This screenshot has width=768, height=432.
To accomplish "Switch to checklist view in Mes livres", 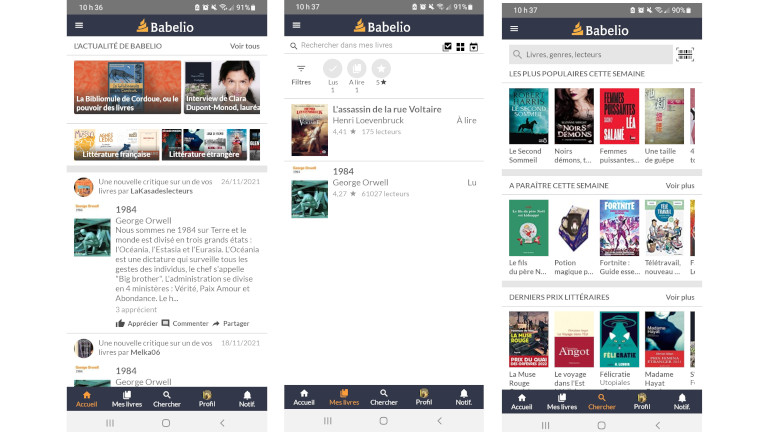I will 447,47.
